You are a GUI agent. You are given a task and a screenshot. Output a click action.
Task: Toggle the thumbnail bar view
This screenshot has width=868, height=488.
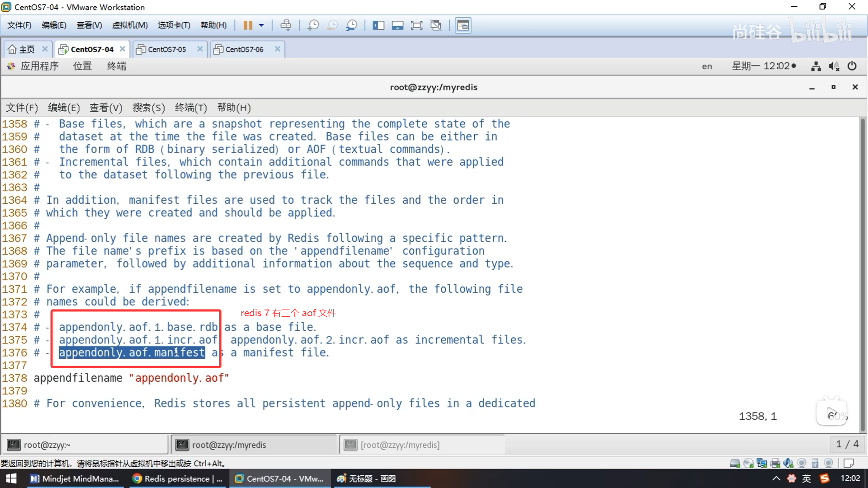tap(397, 25)
